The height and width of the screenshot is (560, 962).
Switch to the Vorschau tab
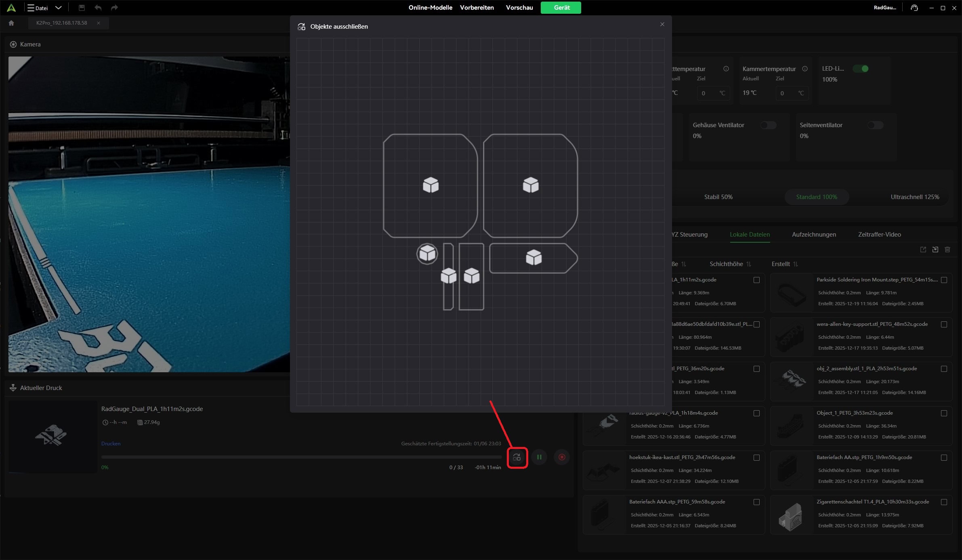pos(519,8)
